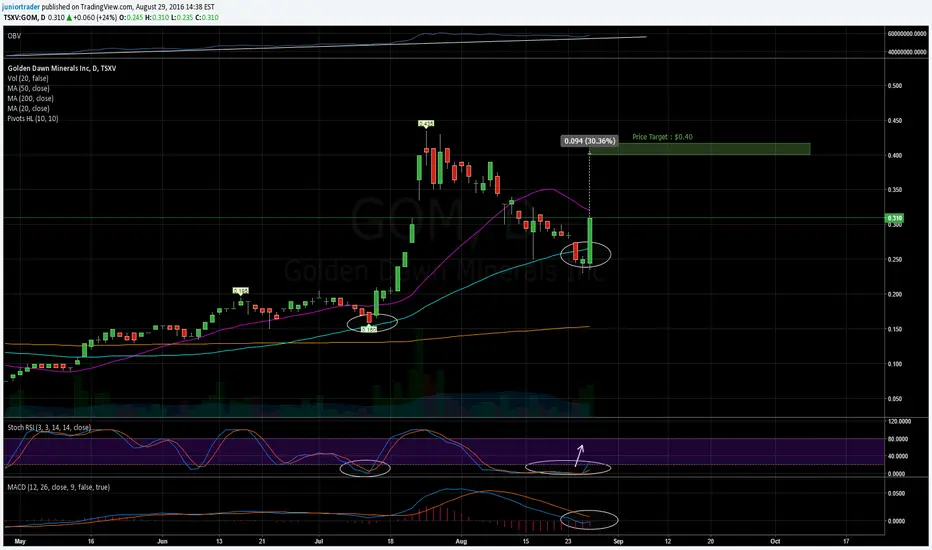Click 0.500 on the price axis
The width and height of the screenshot is (932, 550).
[x=895, y=86]
